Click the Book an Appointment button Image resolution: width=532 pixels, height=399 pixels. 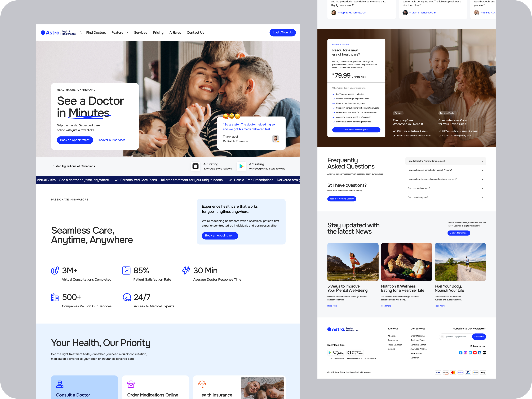point(75,140)
